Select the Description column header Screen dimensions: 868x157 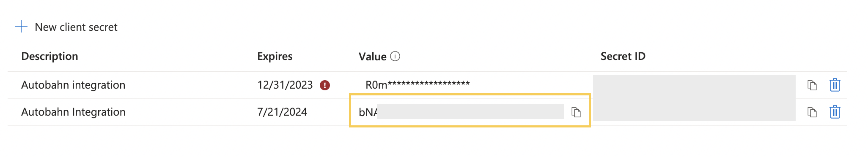(x=49, y=56)
